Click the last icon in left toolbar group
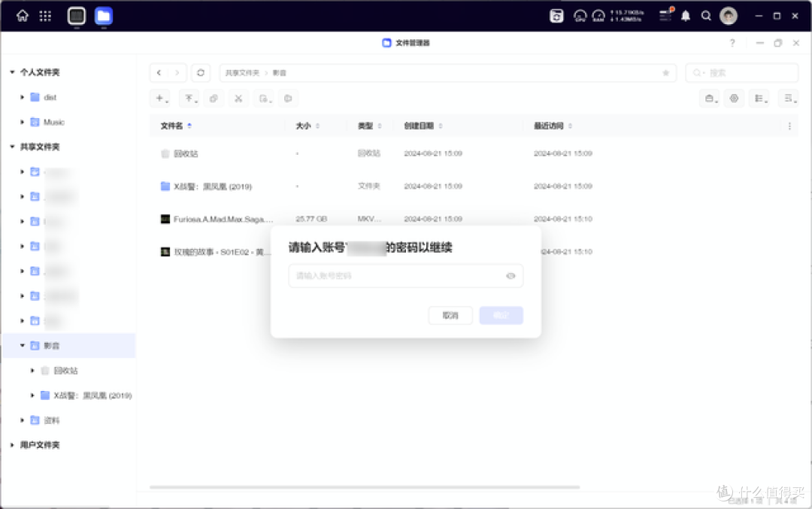The height and width of the screenshot is (509, 812). (289, 98)
